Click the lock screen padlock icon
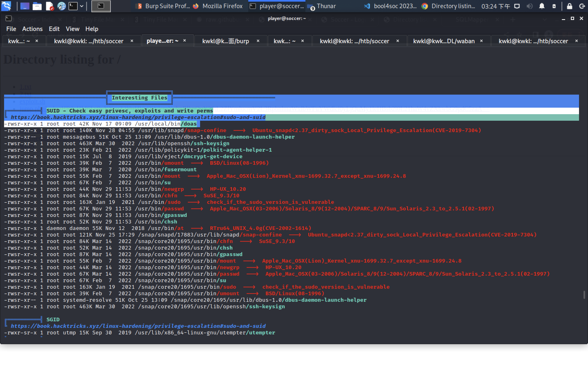This screenshot has height=367, width=588. pyautogui.click(x=569, y=6)
